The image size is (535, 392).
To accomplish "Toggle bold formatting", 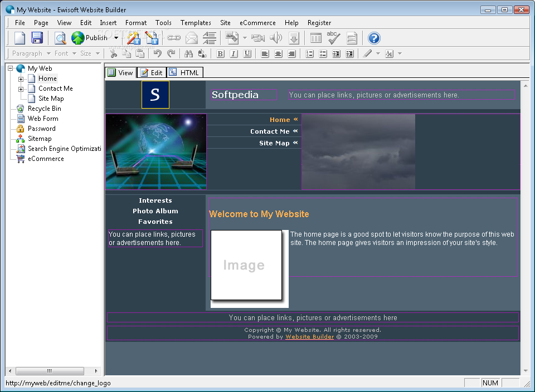I will pos(219,53).
